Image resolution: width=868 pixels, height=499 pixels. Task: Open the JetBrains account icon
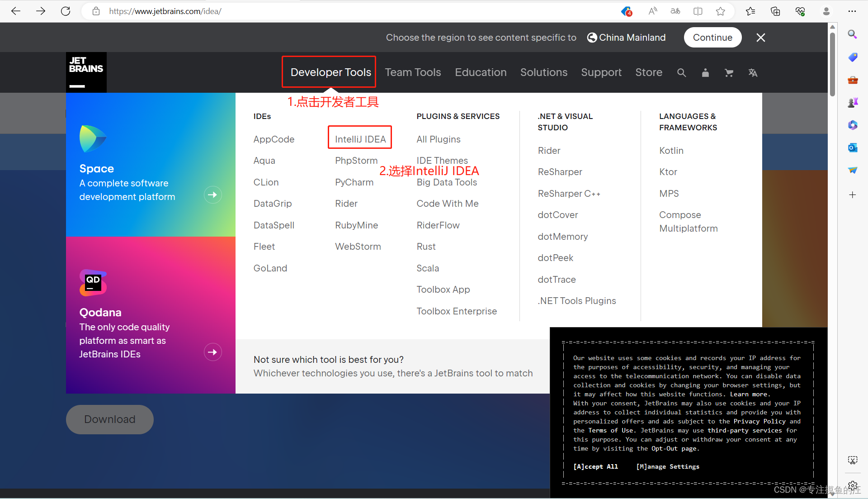(x=705, y=73)
